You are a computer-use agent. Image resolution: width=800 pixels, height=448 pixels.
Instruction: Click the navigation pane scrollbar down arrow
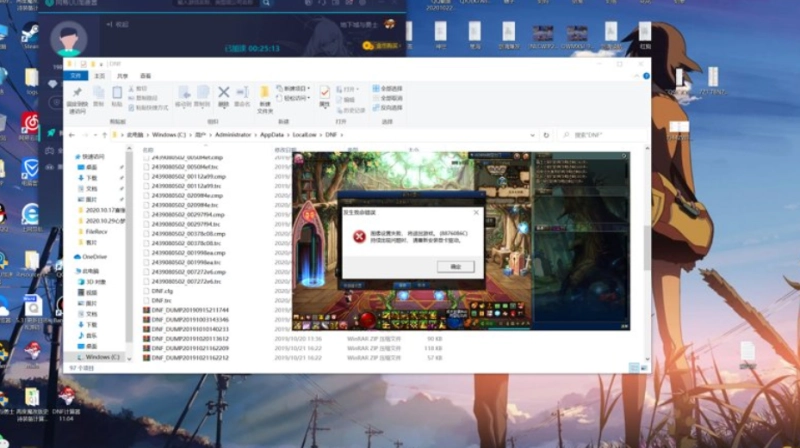coord(129,359)
